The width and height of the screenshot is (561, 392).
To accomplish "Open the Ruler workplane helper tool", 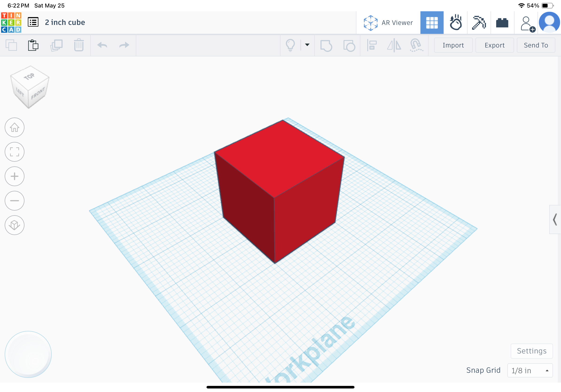I will pos(417,45).
